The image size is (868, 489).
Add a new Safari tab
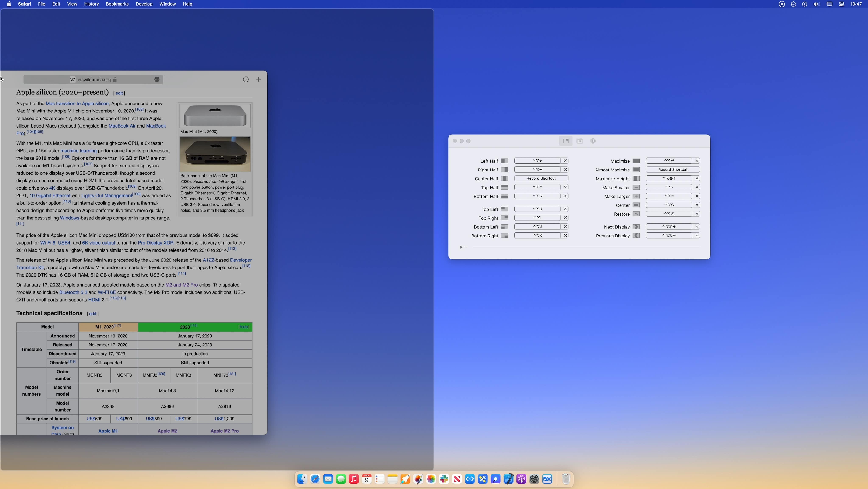[258, 79]
